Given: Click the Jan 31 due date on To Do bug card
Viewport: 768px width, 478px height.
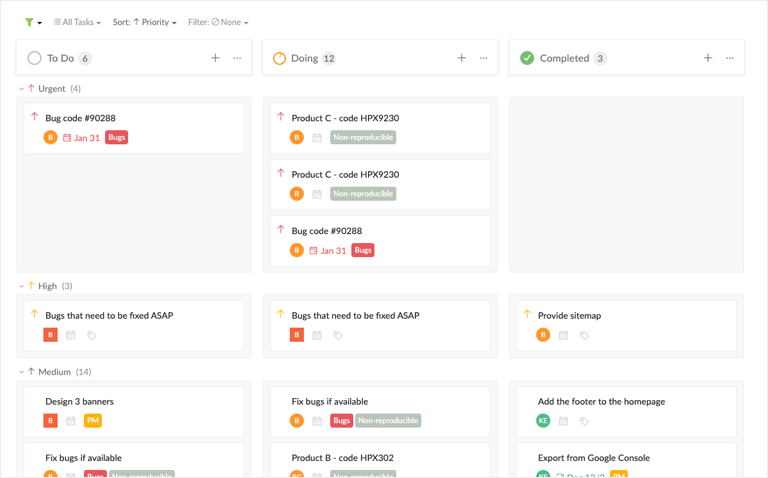Looking at the screenshot, I should pos(81,138).
